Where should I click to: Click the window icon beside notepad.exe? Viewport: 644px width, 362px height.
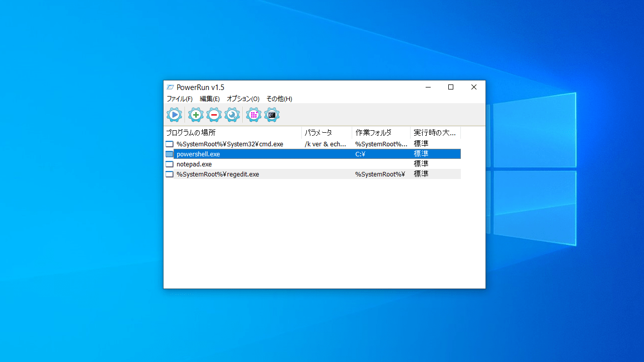170,164
